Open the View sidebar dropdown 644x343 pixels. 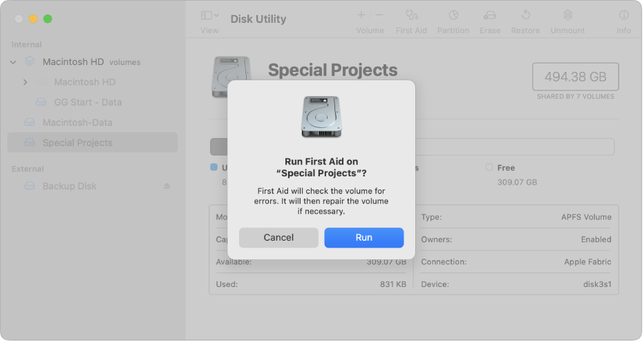coord(209,15)
